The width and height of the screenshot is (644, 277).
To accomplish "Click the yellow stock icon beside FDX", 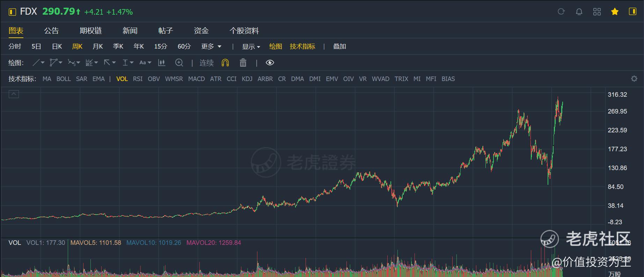I will click(x=12, y=12).
